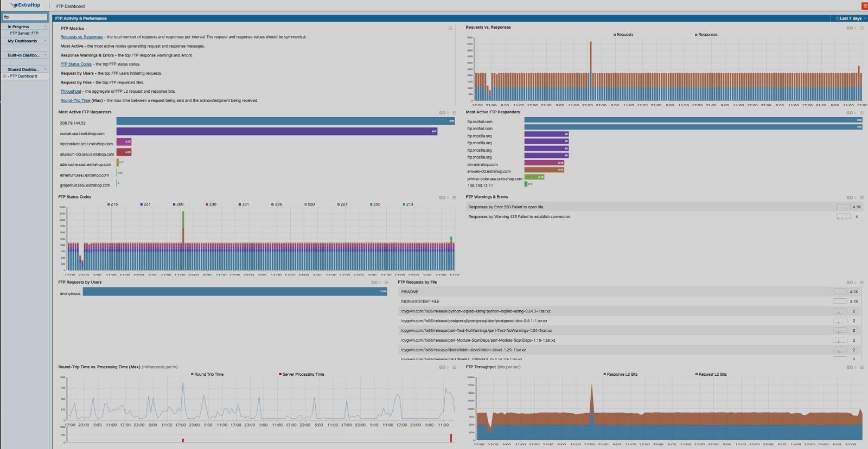The image size is (868, 449).
Task: Select printer-color.sea.i.extrahop.com responder label
Action: pos(495,178)
